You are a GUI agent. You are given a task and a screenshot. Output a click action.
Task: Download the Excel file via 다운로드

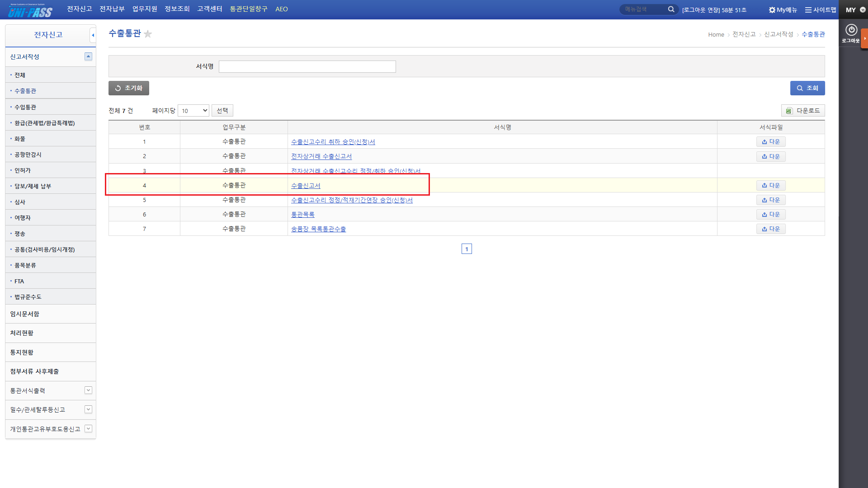(803, 111)
